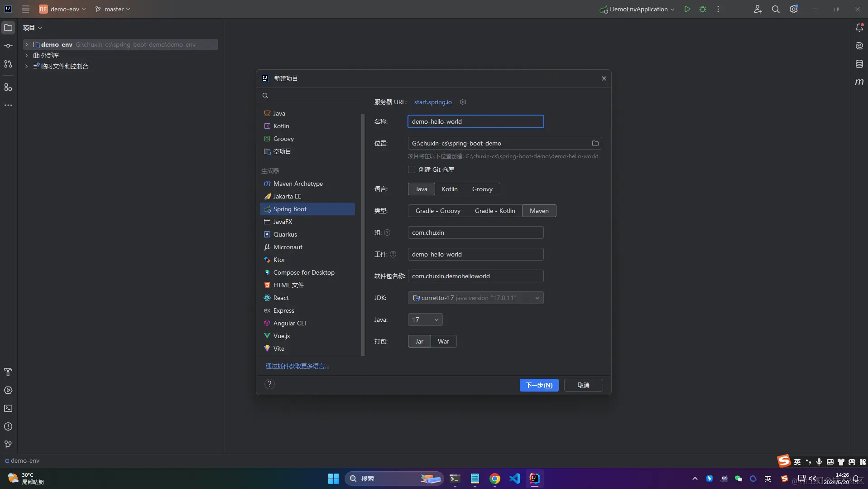This screenshot has height=489, width=868.
Task: Open the DemoEnvApplication run configuration dropdown
Action: point(637,9)
